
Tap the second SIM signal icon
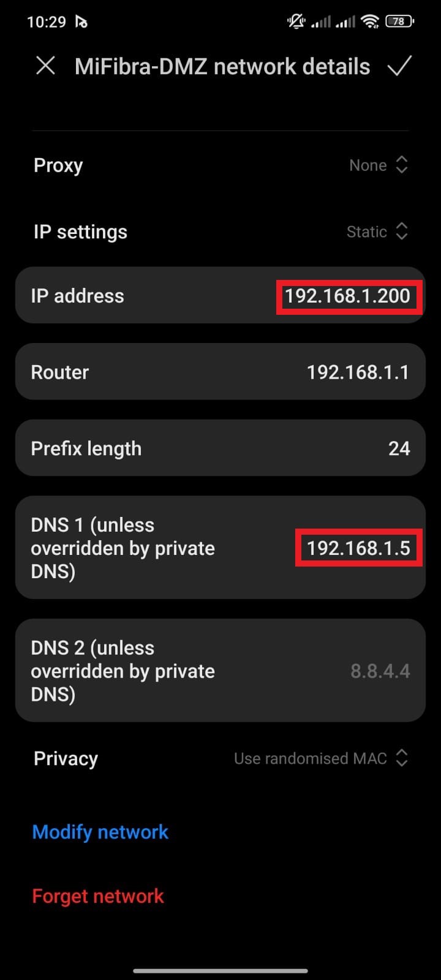click(x=346, y=22)
